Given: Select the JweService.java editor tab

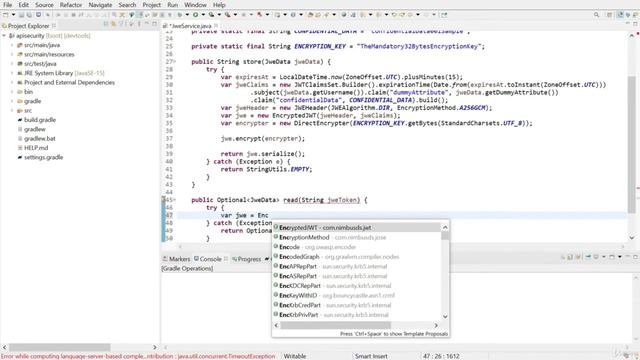Looking at the screenshot, I should coord(190,26).
